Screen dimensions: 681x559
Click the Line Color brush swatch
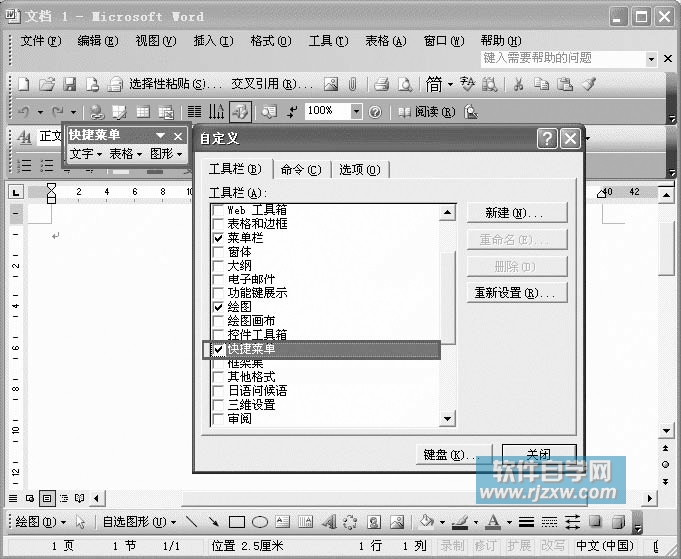(460, 522)
